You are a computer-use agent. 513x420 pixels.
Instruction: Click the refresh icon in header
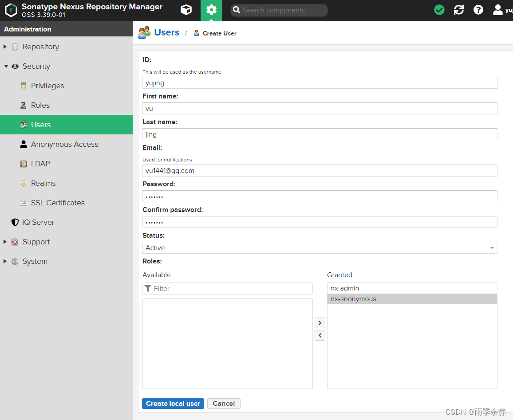[x=459, y=10]
